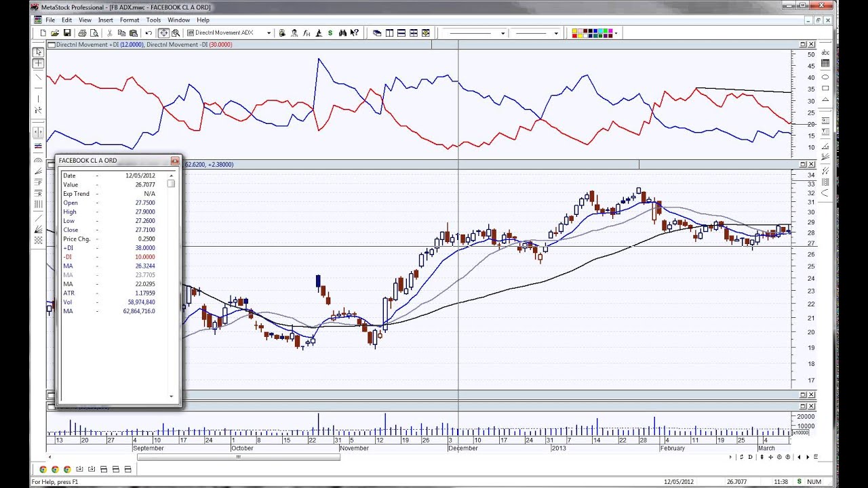Screen dimensions: 868x488
Task: Close the price chart pane
Action: coord(812,164)
